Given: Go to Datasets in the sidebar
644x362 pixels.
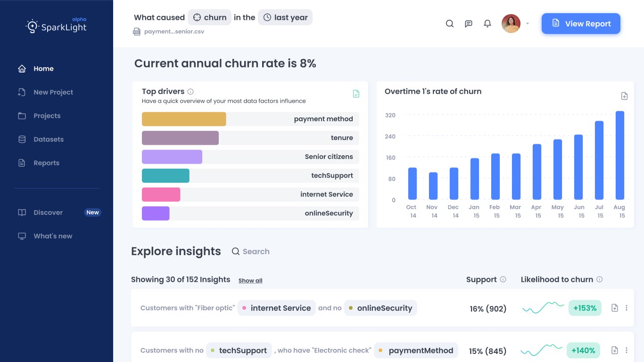Looking at the screenshot, I should point(48,140).
